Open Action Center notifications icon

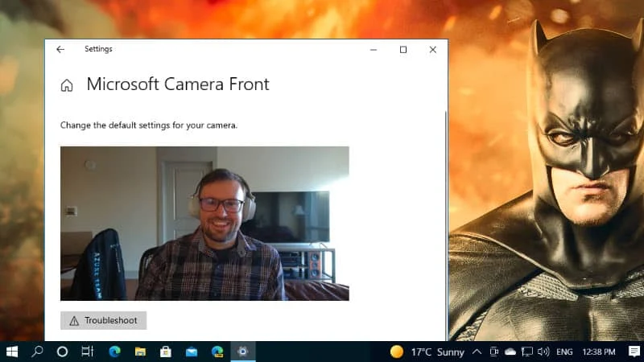pyautogui.click(x=634, y=352)
